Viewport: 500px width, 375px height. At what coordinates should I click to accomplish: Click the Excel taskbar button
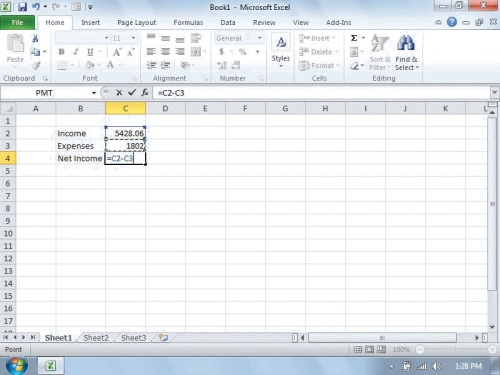[51, 366]
